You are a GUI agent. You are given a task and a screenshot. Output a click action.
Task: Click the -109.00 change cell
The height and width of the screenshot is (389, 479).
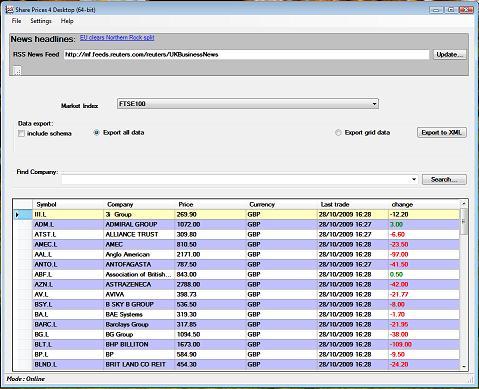424,345
